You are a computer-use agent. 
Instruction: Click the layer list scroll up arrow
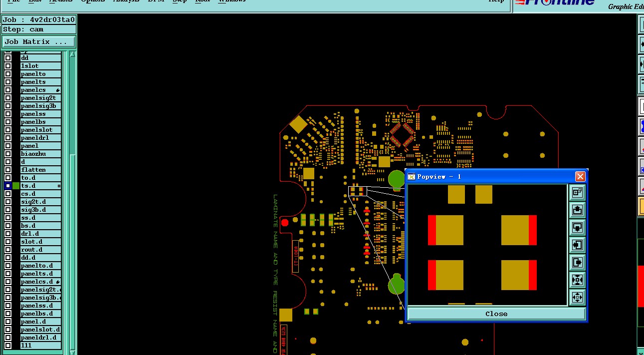point(72,54)
